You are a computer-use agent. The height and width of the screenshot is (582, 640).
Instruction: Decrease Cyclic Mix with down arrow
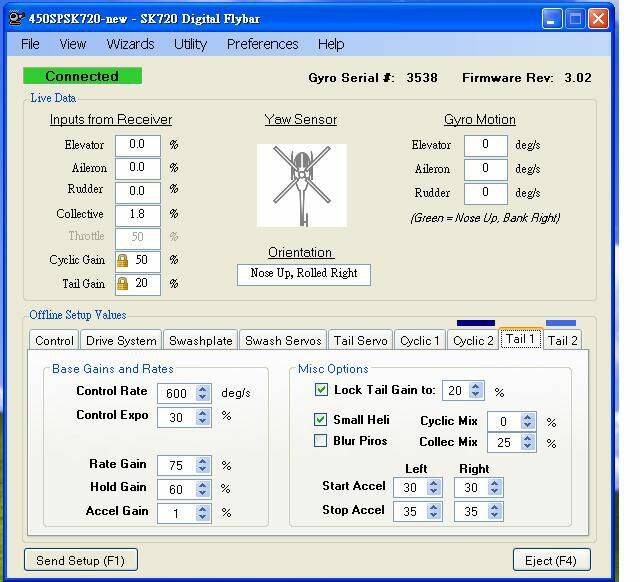(528, 426)
